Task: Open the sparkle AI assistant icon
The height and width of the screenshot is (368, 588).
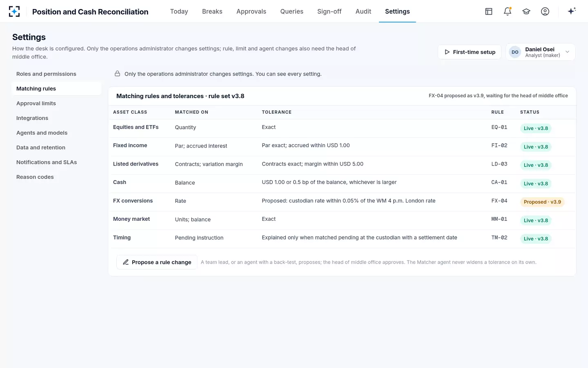Action: coord(572,11)
